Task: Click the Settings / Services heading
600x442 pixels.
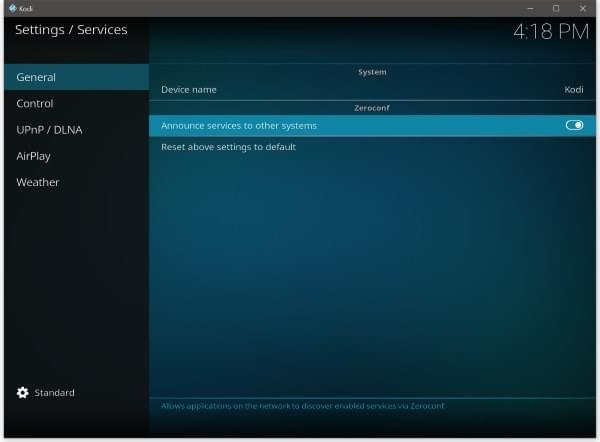Action: pos(71,30)
